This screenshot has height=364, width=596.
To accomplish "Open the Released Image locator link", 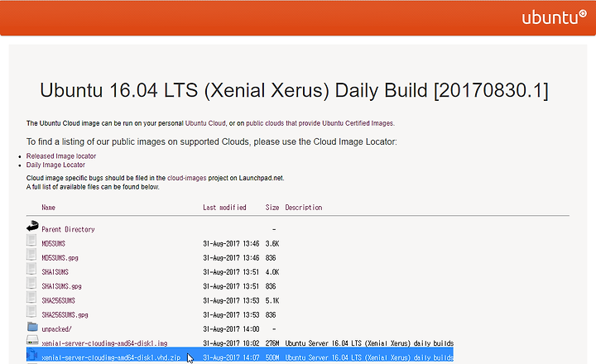I will [60, 156].
